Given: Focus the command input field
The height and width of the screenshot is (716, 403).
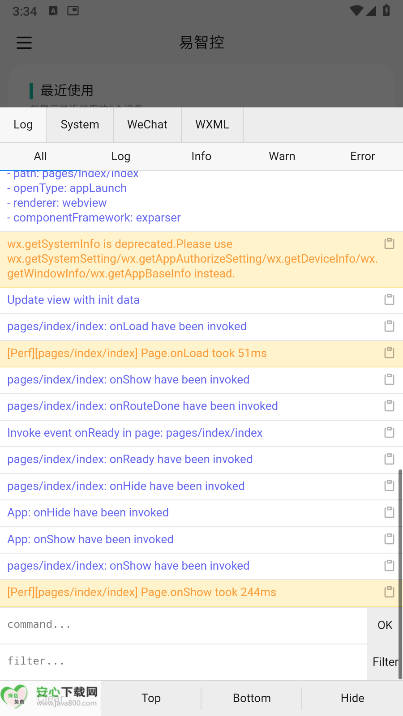Looking at the screenshot, I should click(183, 625).
